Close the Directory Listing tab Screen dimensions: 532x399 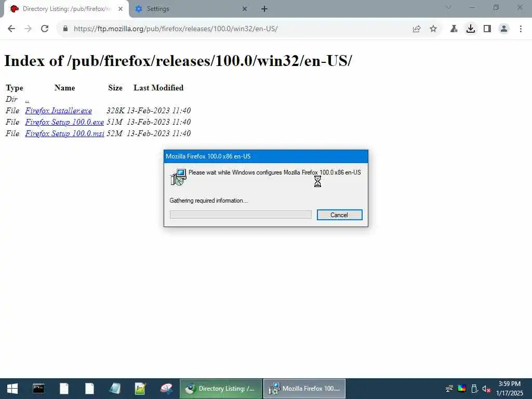point(121,9)
